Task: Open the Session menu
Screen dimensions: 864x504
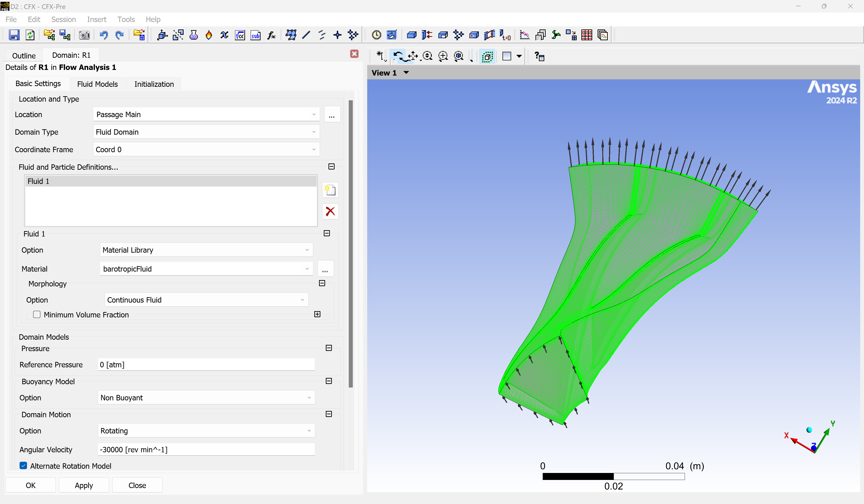Action: (x=63, y=20)
